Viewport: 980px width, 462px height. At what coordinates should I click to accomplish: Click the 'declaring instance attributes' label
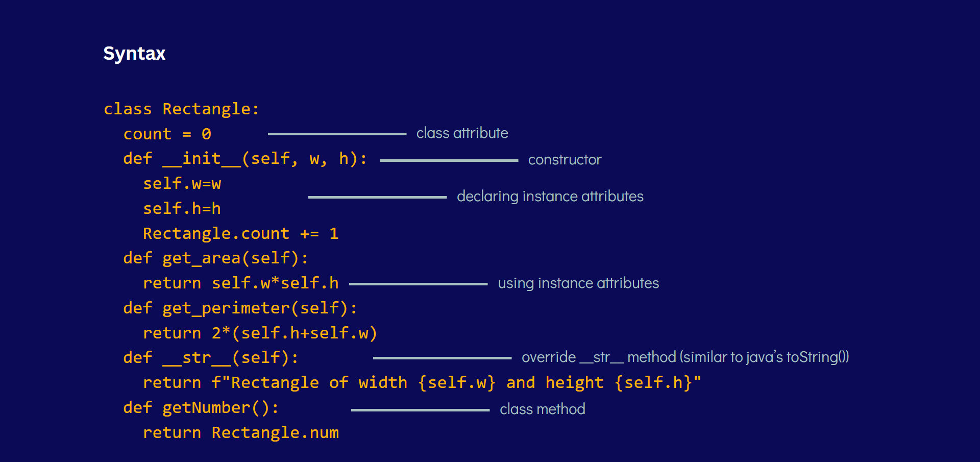pyautogui.click(x=550, y=197)
